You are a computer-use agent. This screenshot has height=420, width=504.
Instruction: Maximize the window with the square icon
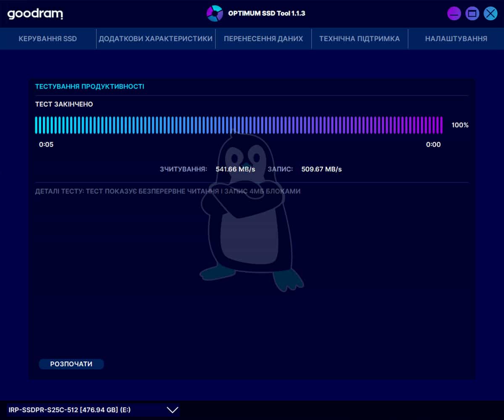tap(472, 13)
